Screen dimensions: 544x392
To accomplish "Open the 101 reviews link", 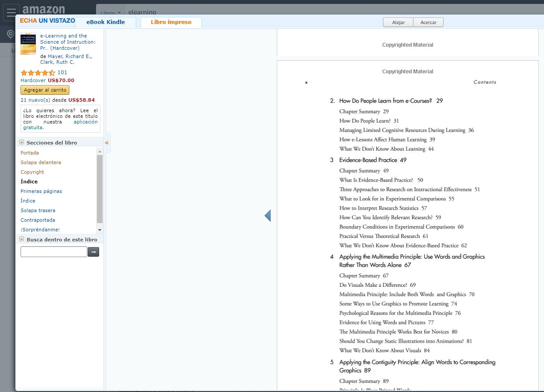I will tap(62, 72).
